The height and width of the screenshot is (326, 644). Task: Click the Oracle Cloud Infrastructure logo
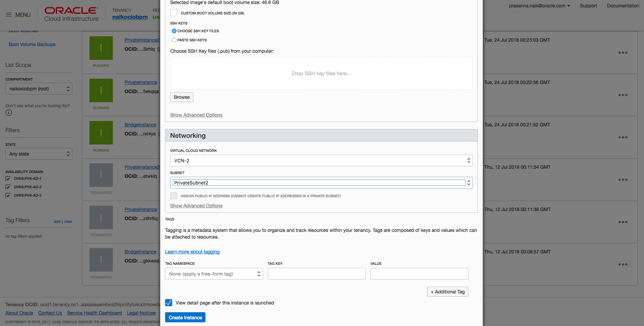click(71, 14)
